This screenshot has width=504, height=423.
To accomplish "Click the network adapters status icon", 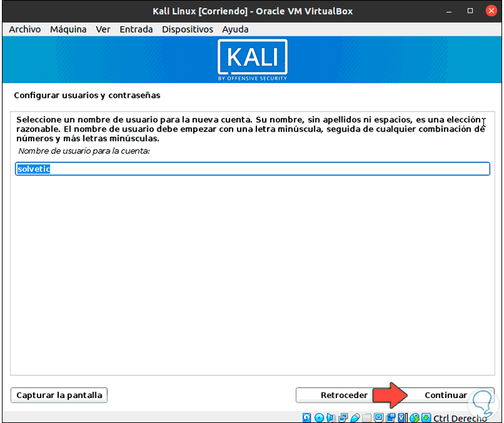I will pyautogui.click(x=344, y=417).
